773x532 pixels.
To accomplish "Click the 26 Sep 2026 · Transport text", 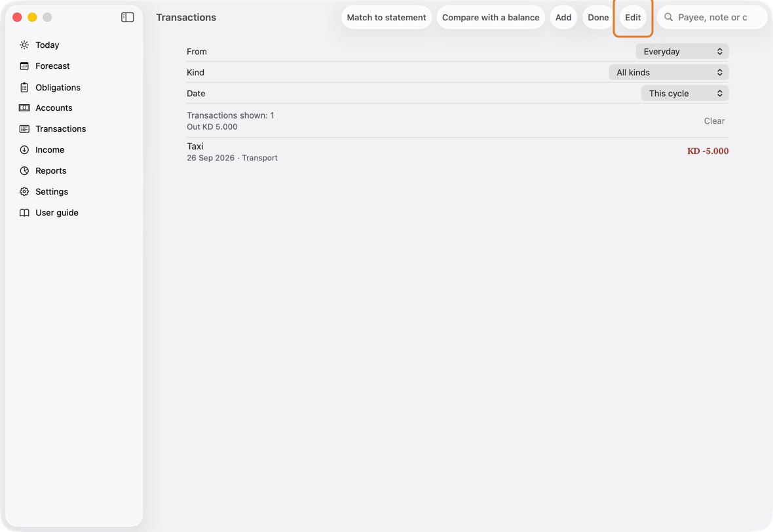I will (232, 158).
